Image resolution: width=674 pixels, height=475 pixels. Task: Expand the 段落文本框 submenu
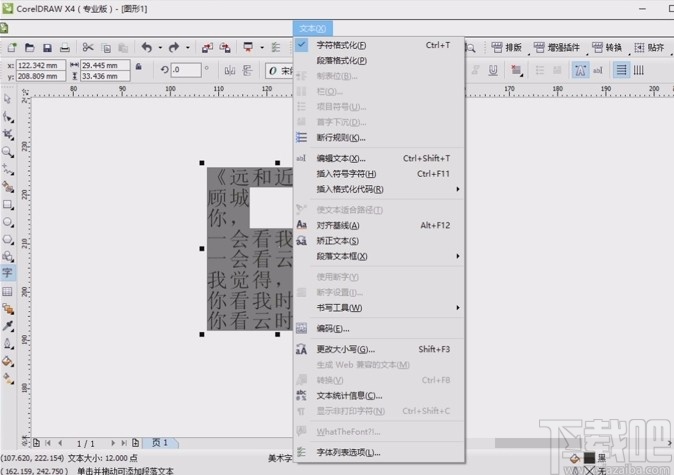click(x=379, y=256)
